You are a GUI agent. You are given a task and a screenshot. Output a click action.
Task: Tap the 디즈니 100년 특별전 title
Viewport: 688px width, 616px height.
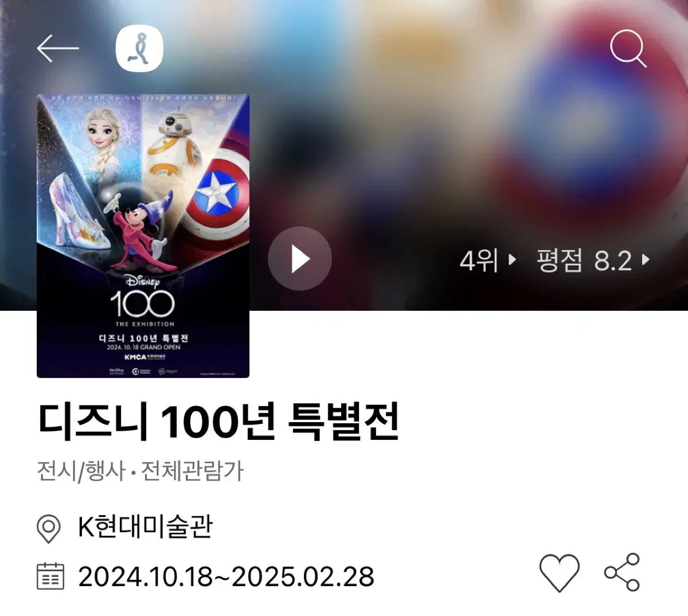(x=218, y=422)
